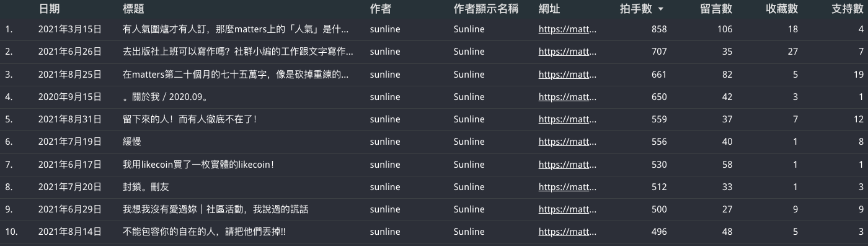Viewport: 868px width, 246px height.
Task: Click the 留言數 column header
Action: pyautogui.click(x=715, y=9)
